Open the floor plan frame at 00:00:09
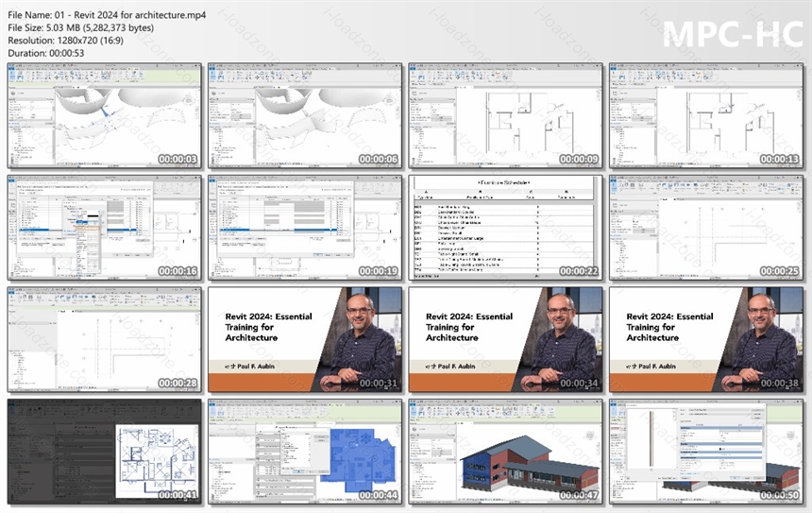The image size is (812, 513). point(505,116)
